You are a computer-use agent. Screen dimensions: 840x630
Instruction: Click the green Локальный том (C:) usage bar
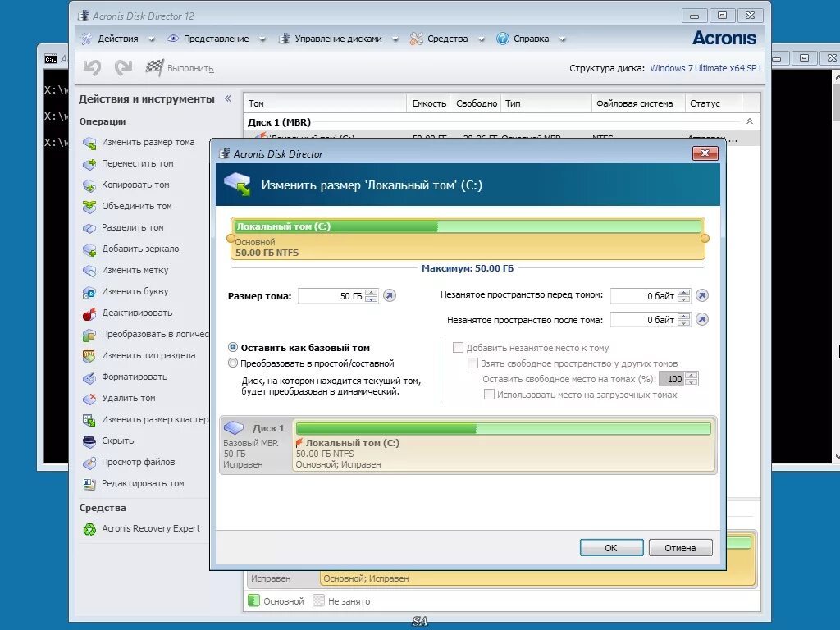point(468,226)
